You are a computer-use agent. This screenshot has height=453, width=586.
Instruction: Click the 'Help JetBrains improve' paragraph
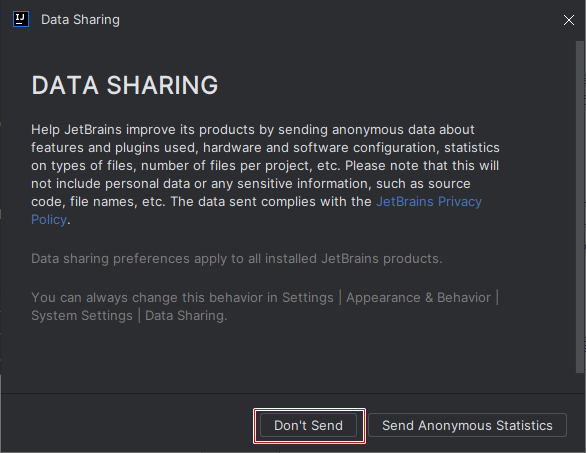pos(265,175)
